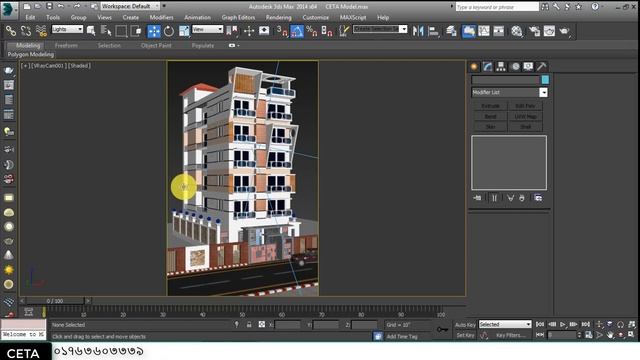
Task: Open Render Setup icon
Action: [534, 31]
